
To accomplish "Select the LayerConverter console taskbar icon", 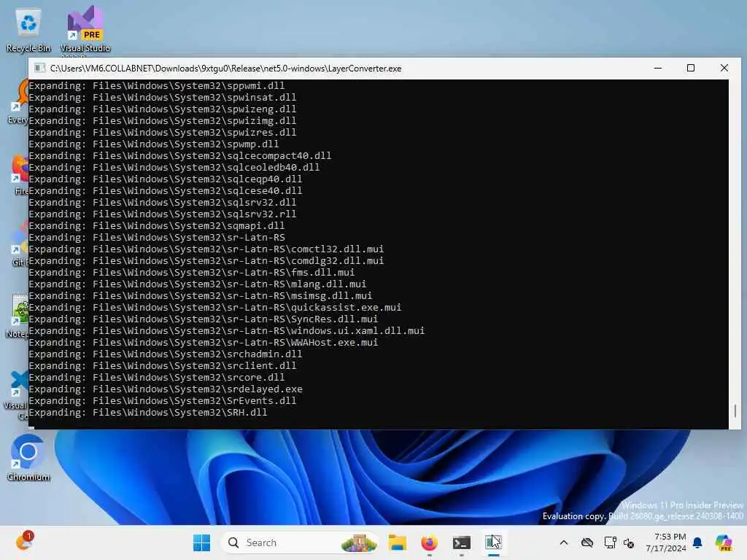I will click(x=493, y=542).
